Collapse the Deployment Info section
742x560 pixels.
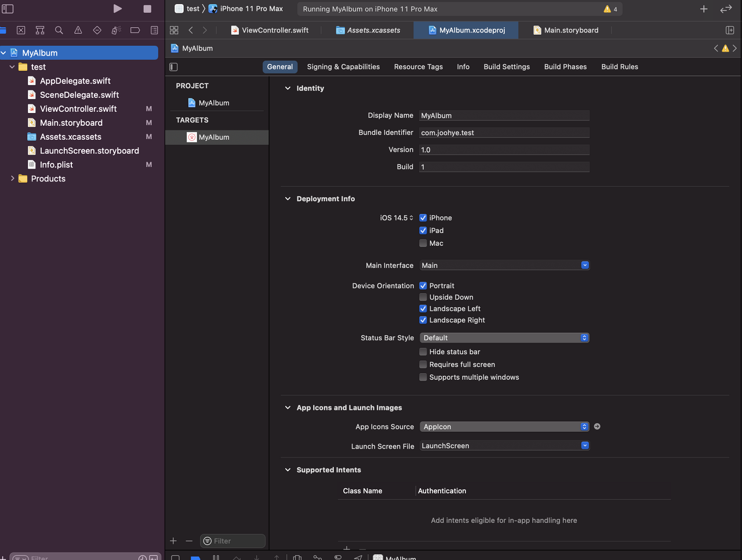[288, 199]
